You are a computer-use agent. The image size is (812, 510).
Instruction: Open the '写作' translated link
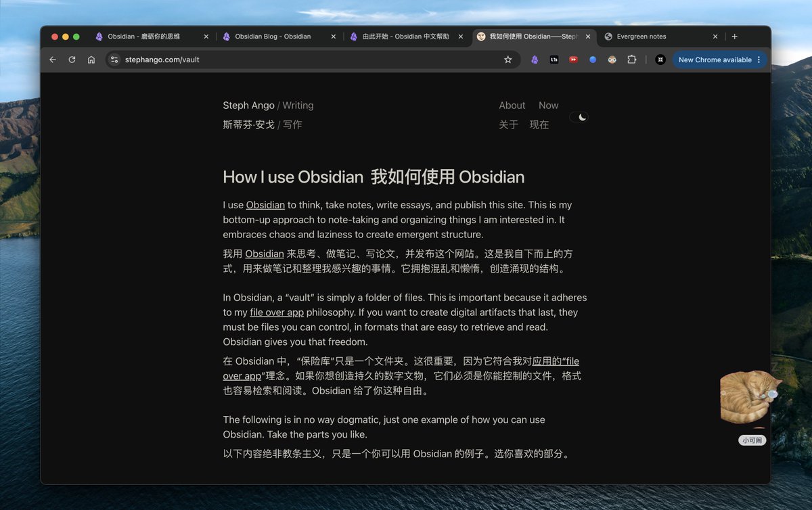[x=292, y=124]
